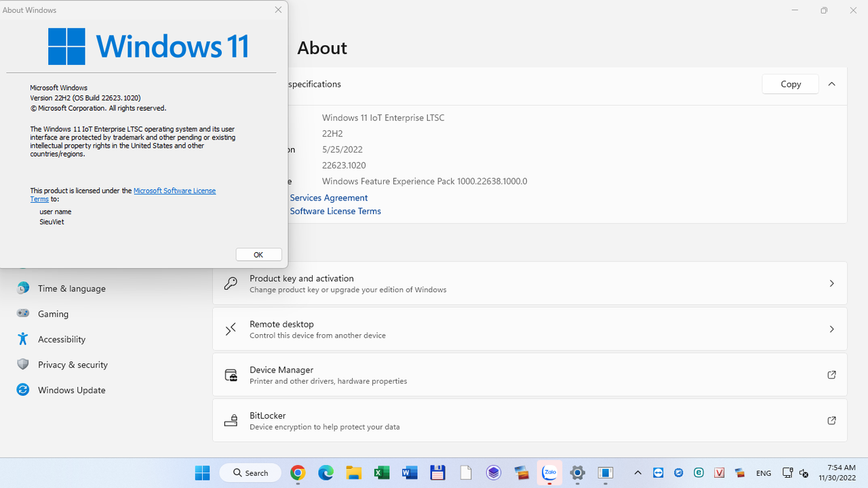Image resolution: width=868 pixels, height=488 pixels.
Task: Click the Gaming controller sidebar icon
Action: [23, 314]
